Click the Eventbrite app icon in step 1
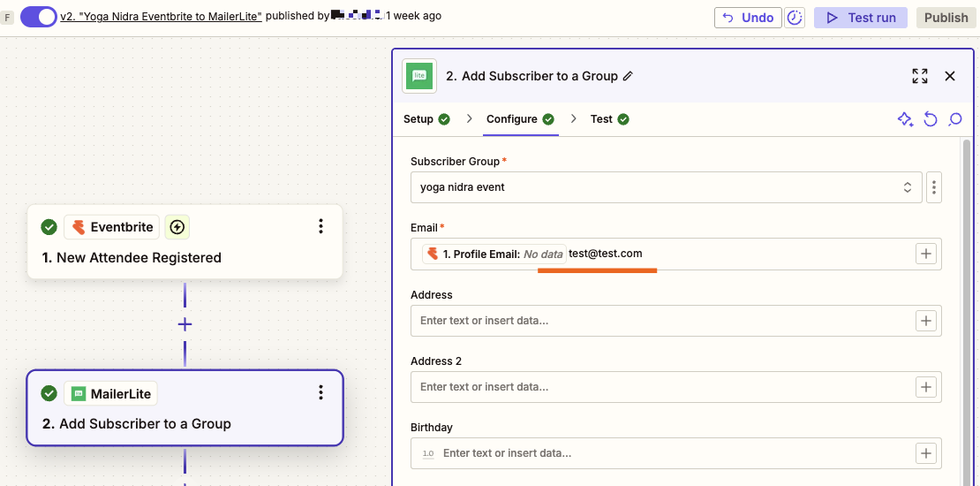The height and width of the screenshot is (486, 980). 79,227
